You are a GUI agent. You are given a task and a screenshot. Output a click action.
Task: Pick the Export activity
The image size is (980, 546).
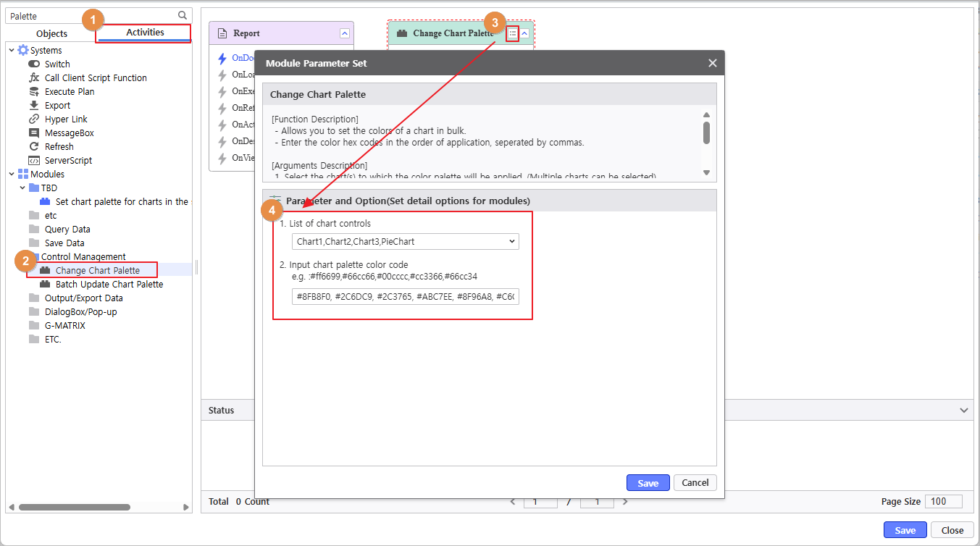pyautogui.click(x=57, y=106)
